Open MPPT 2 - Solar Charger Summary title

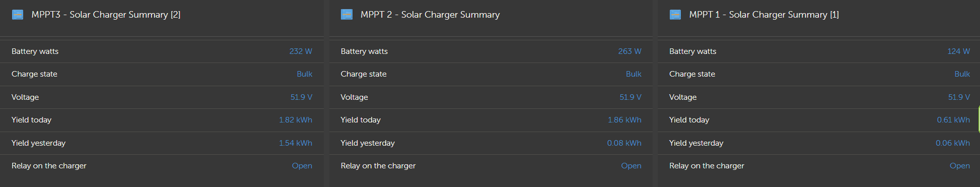click(430, 15)
